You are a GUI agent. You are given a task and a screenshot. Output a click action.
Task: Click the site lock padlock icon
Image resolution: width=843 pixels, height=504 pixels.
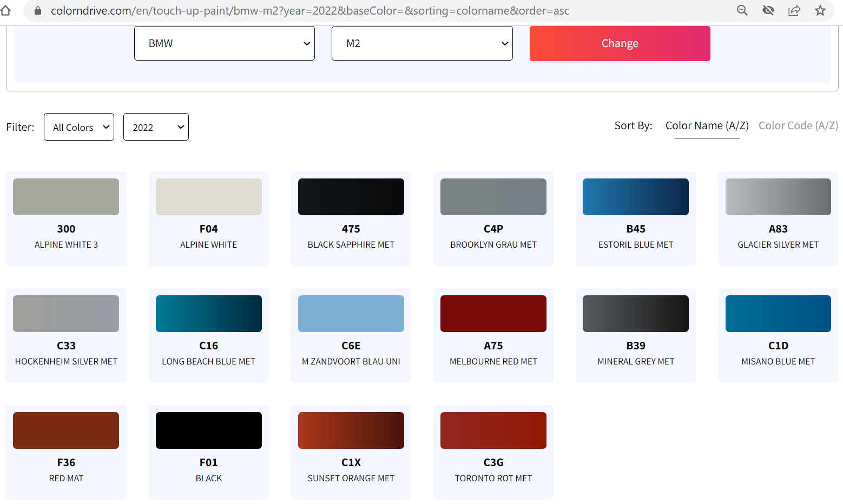coord(38,11)
